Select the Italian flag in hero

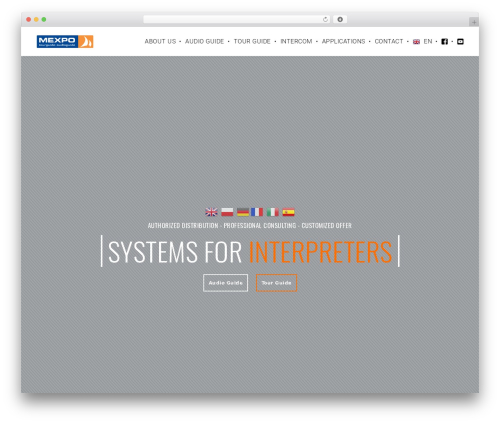click(x=273, y=212)
